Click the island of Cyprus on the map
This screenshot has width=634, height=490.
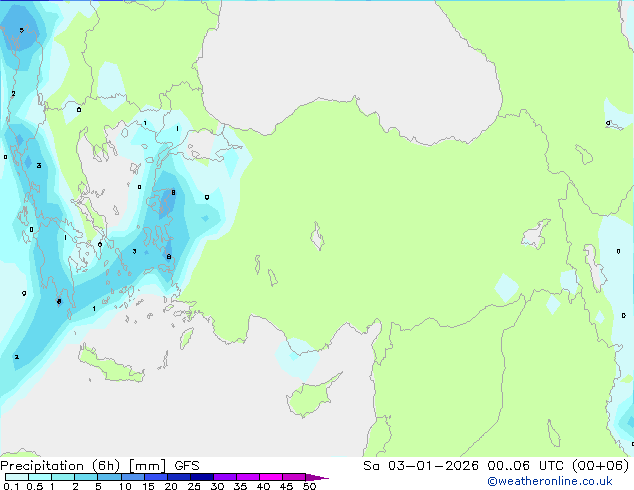pyautogui.click(x=309, y=398)
